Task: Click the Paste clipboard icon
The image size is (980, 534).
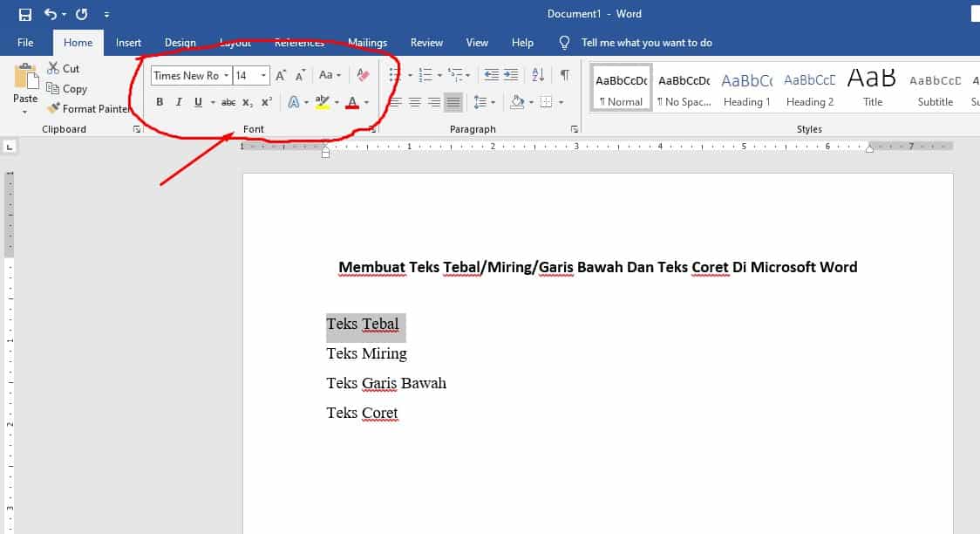Action: [25, 76]
